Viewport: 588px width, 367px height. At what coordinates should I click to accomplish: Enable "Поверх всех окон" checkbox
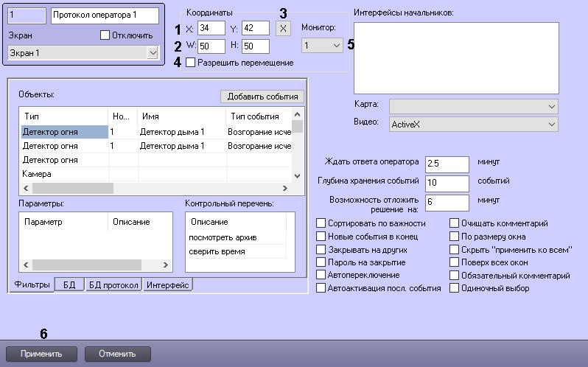click(x=455, y=262)
